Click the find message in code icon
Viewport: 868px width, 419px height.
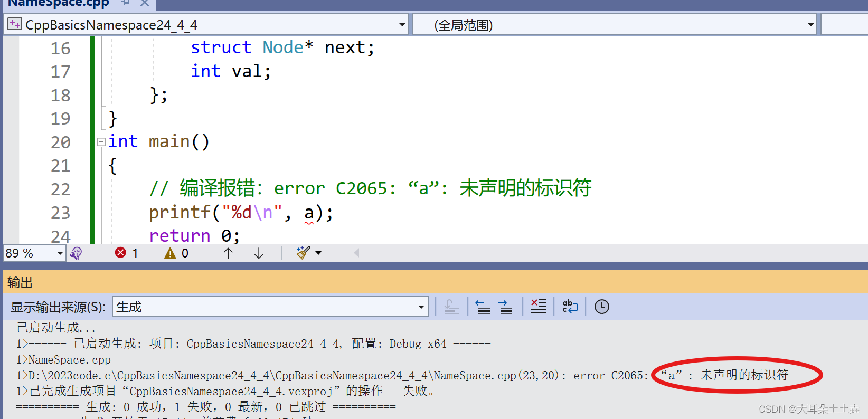point(451,307)
